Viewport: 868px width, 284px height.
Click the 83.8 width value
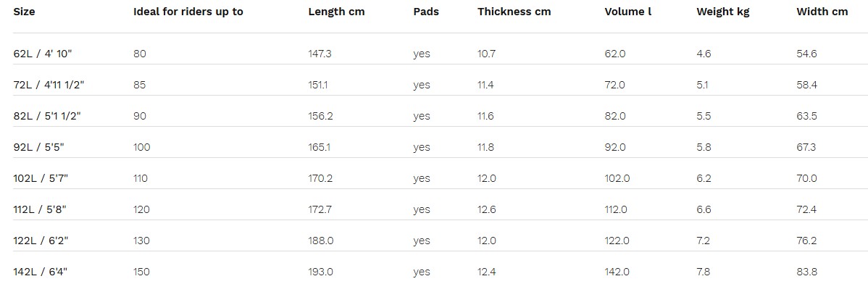tap(807, 272)
